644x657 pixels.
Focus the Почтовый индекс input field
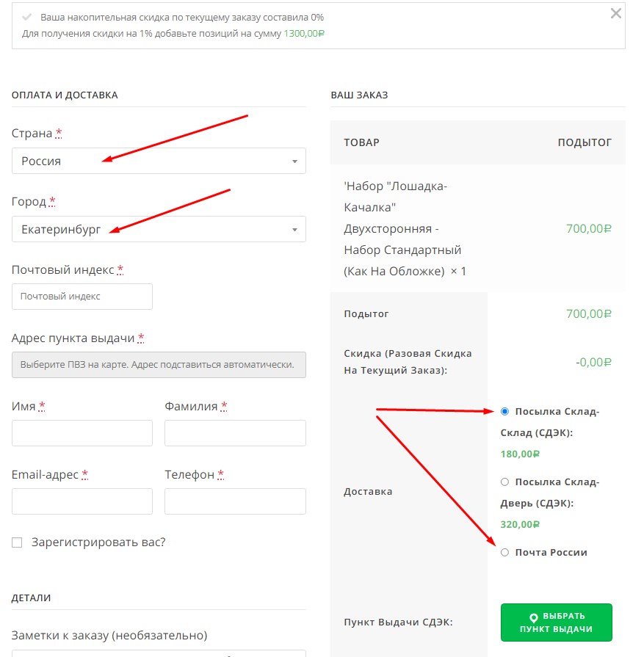coord(82,297)
